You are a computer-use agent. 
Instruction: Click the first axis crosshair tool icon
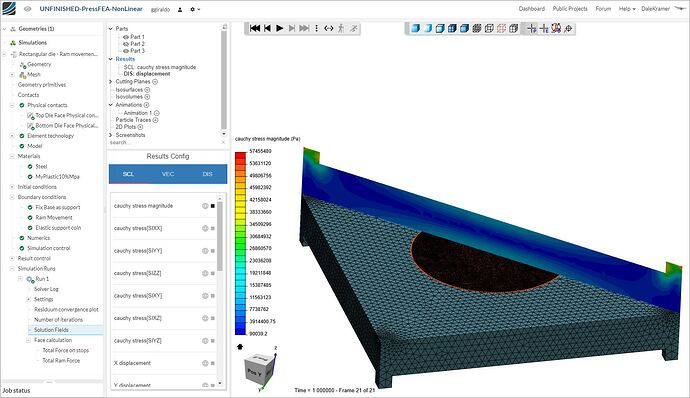pyautogui.click(x=532, y=29)
